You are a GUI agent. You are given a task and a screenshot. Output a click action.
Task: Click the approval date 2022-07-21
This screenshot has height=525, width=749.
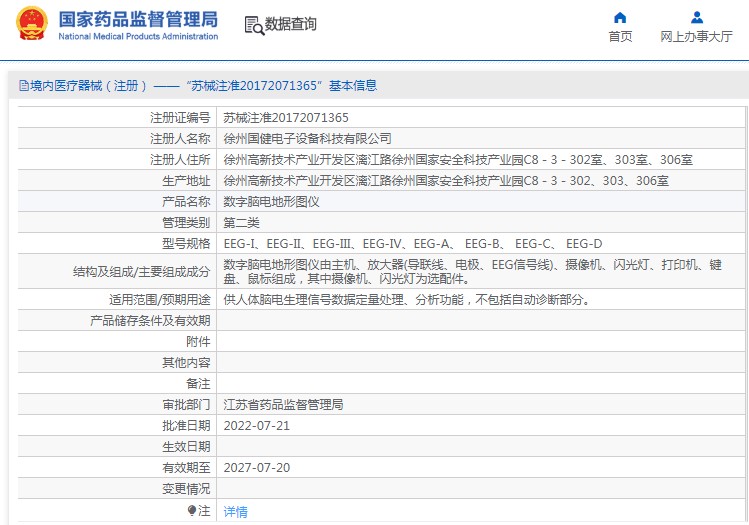pos(256,426)
